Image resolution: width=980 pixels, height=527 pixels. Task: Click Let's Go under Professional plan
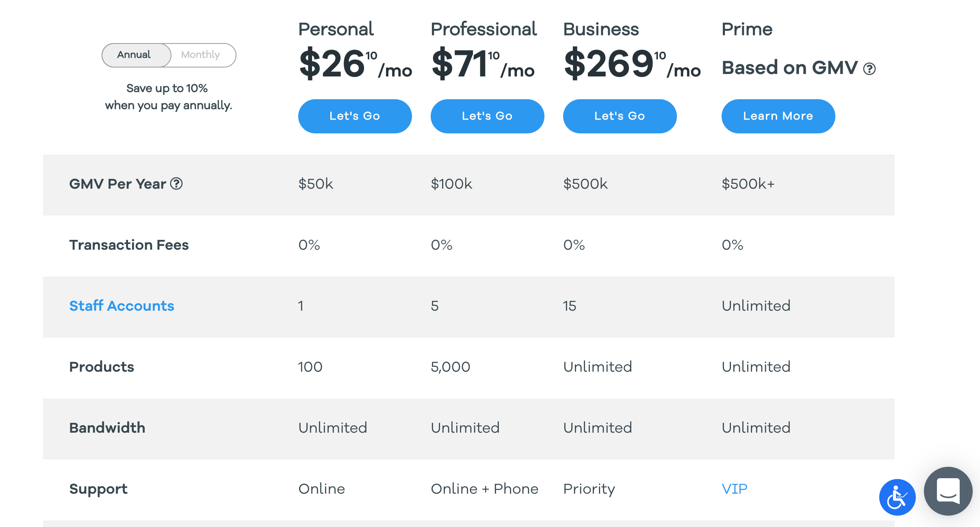pos(487,116)
